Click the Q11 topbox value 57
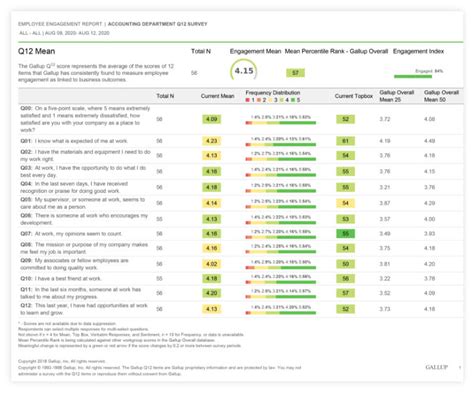This screenshot has width=474, height=393. (x=346, y=293)
